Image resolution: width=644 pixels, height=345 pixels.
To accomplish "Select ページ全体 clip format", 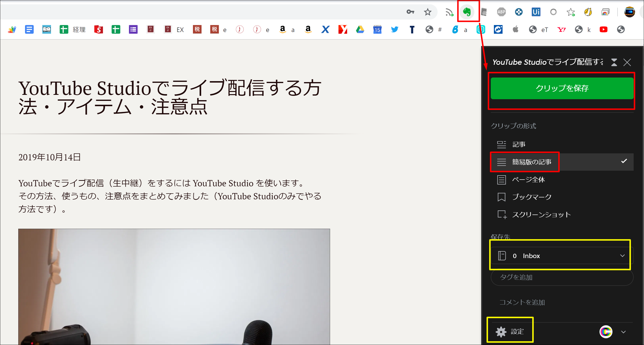I will click(x=562, y=180).
